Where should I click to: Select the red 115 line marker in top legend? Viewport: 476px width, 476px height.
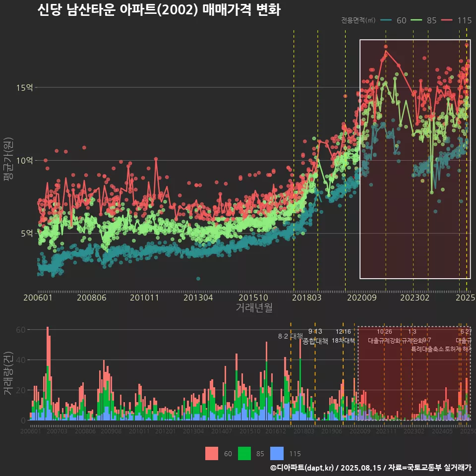[x=447, y=20]
